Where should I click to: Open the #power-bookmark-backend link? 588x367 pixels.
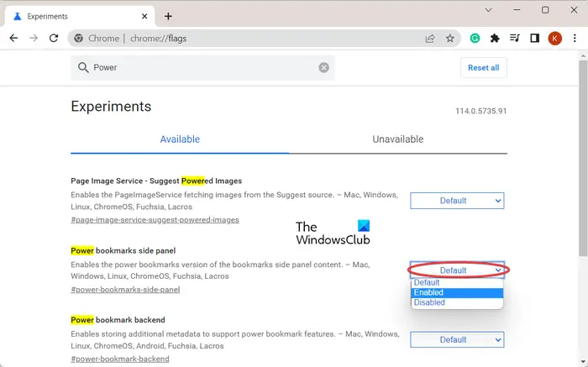click(x=120, y=359)
